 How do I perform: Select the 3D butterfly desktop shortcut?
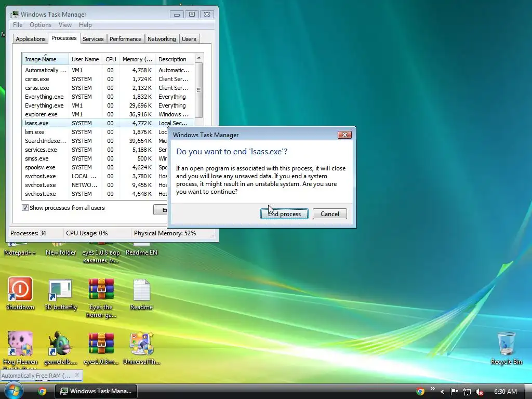[x=61, y=294]
